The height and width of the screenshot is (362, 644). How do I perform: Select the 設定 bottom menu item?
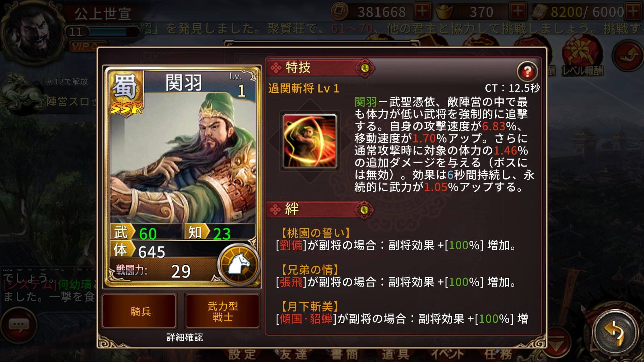tap(242, 354)
